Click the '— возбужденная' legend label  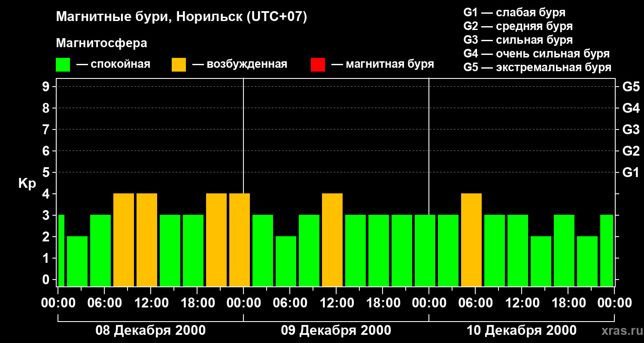pyautogui.click(x=240, y=65)
